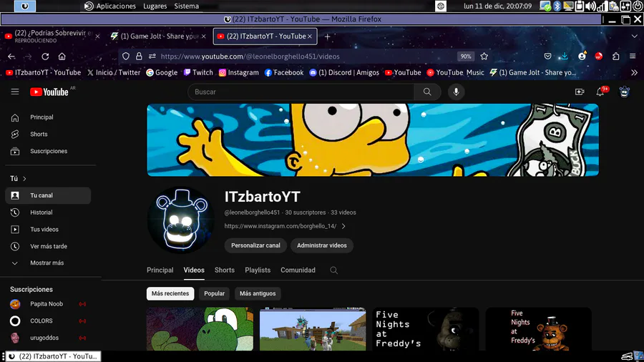Expand channel links chevron after Instagram URL
This screenshot has width=644, height=362.
343,226
